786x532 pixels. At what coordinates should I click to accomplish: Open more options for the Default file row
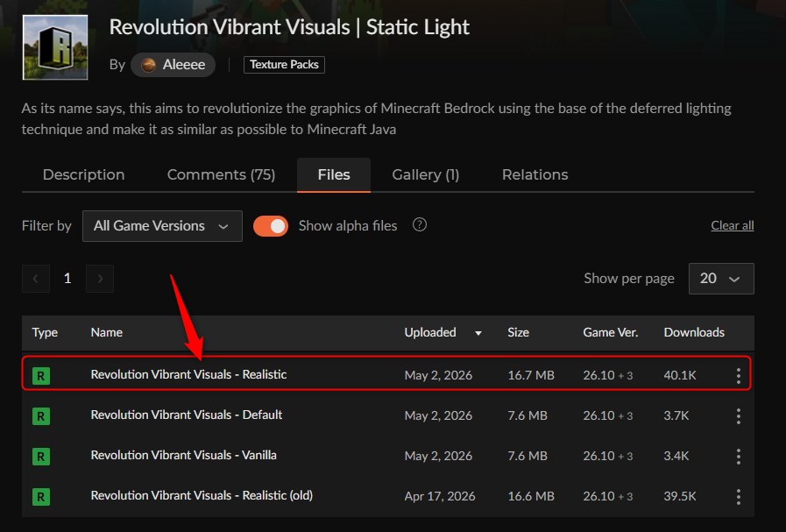739,416
